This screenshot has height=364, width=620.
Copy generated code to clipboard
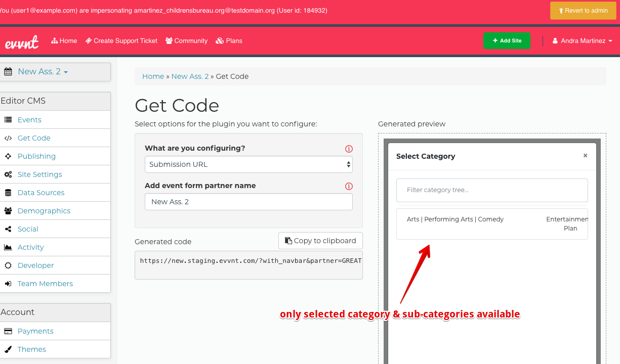320,241
